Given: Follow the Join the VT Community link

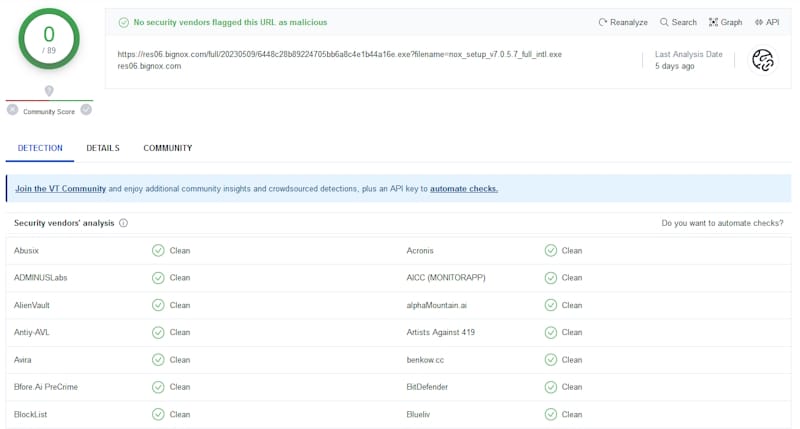Looking at the screenshot, I should click(60, 188).
